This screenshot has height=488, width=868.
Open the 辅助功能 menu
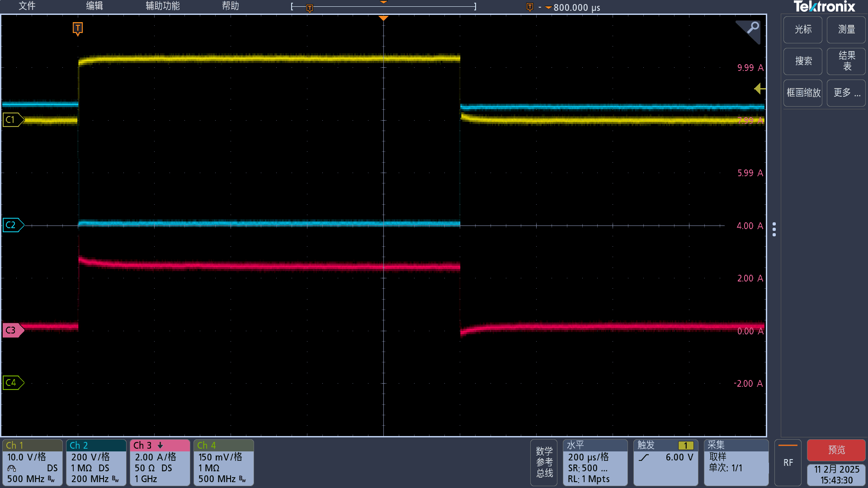click(162, 6)
